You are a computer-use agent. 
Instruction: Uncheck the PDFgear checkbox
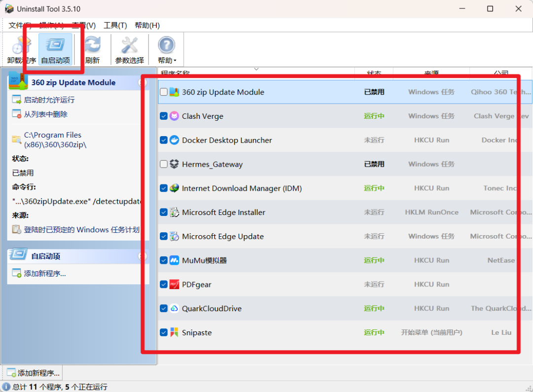[163, 285]
